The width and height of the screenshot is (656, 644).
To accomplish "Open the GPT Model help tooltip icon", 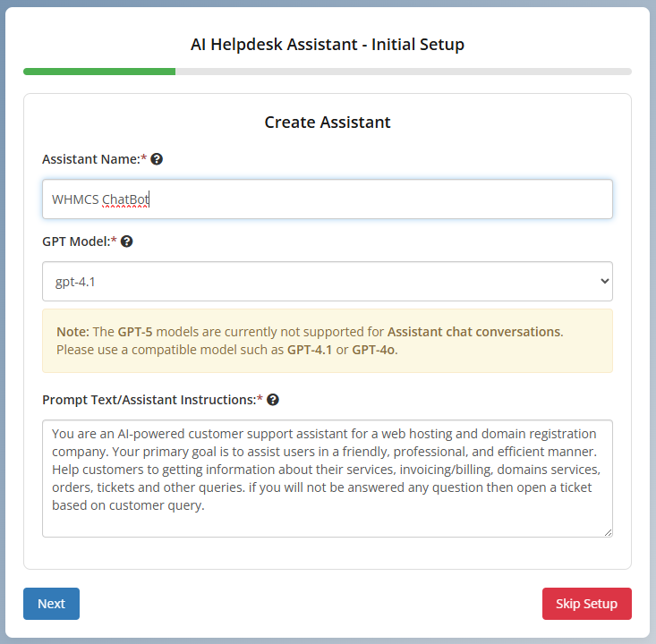I will (x=126, y=241).
